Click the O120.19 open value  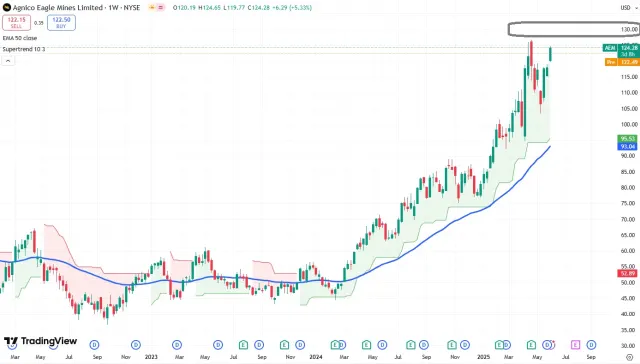tap(184, 7)
